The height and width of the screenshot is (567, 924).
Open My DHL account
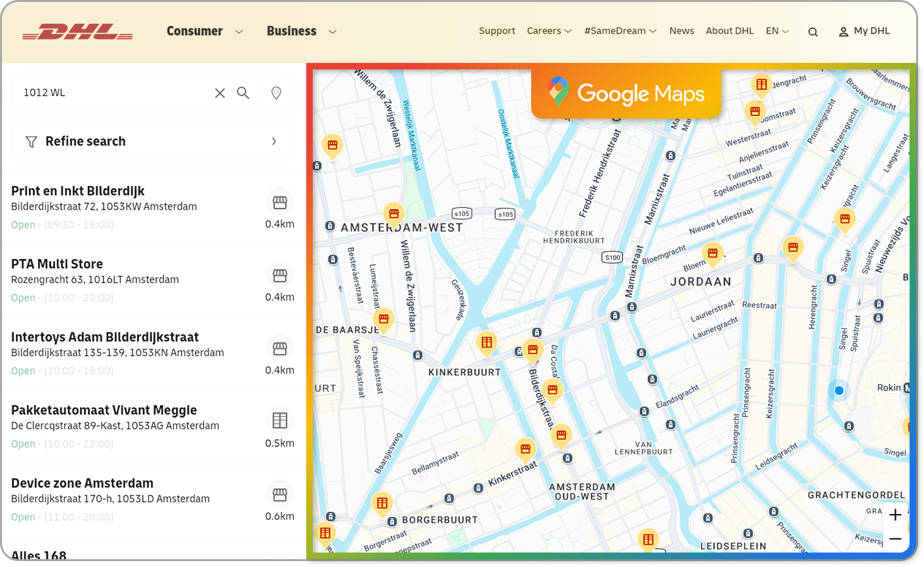pos(864,31)
